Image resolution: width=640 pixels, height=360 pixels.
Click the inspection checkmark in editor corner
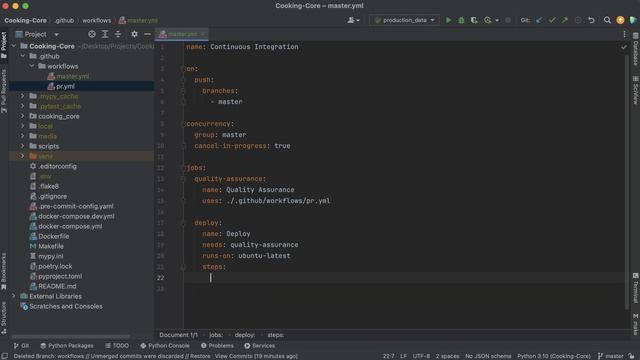[x=624, y=47]
